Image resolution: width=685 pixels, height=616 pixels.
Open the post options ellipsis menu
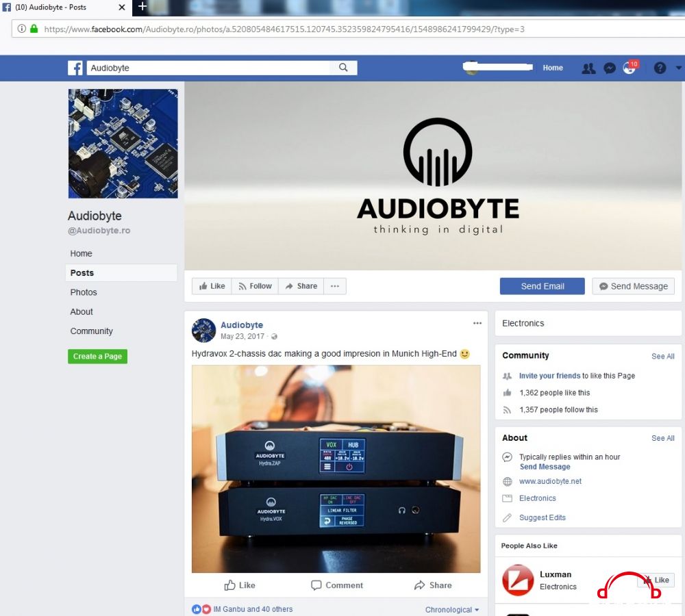(477, 323)
